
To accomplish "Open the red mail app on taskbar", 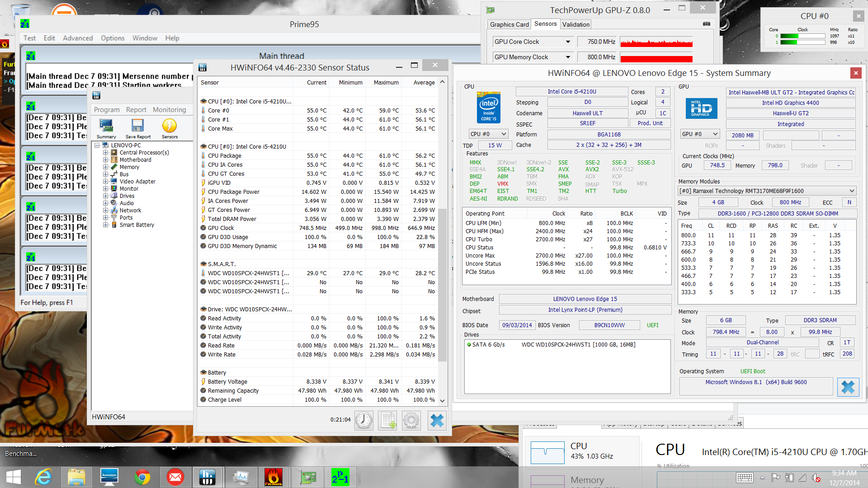I will pyautogui.click(x=175, y=477).
